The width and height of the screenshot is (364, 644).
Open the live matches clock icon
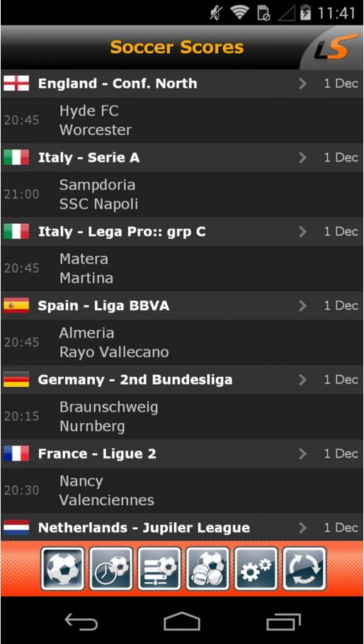pyautogui.click(x=110, y=569)
